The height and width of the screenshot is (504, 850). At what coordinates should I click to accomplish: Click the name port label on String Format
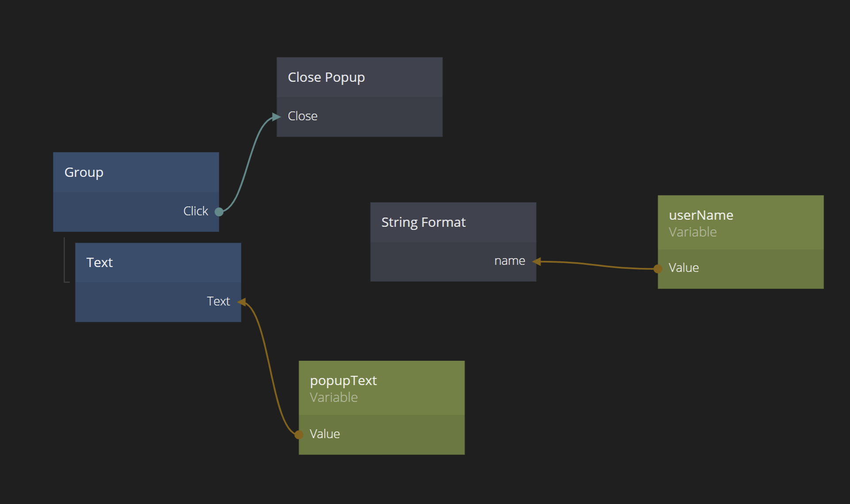pyautogui.click(x=509, y=261)
